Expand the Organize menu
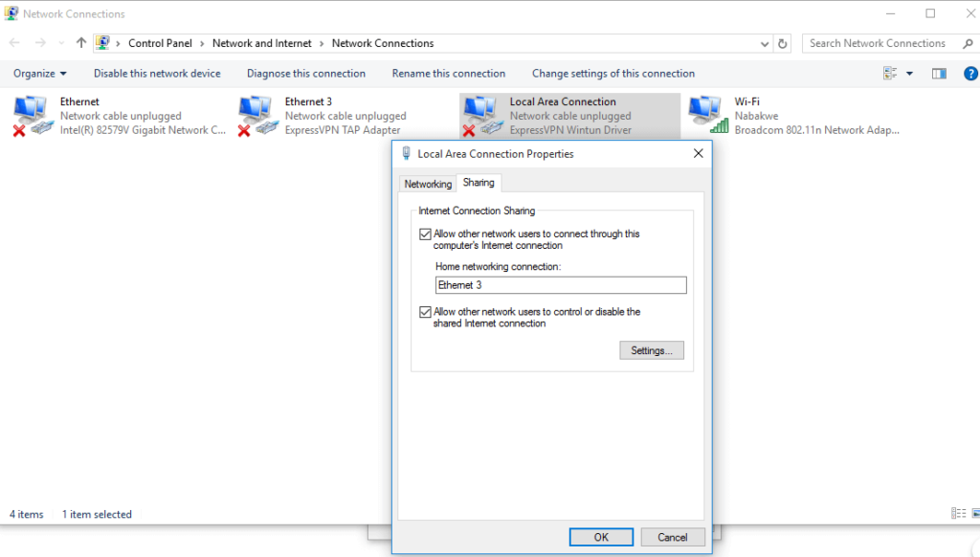This screenshot has height=557, width=980. [x=40, y=74]
